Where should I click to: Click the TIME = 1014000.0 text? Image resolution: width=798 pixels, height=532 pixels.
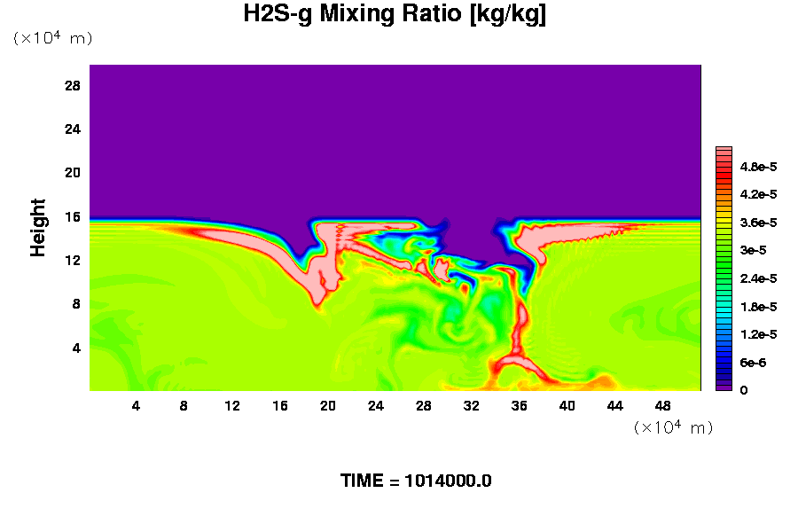[416, 481]
